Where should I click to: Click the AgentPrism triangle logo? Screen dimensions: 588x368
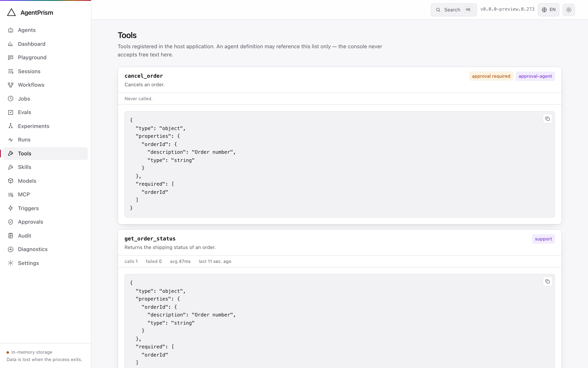pos(11,12)
